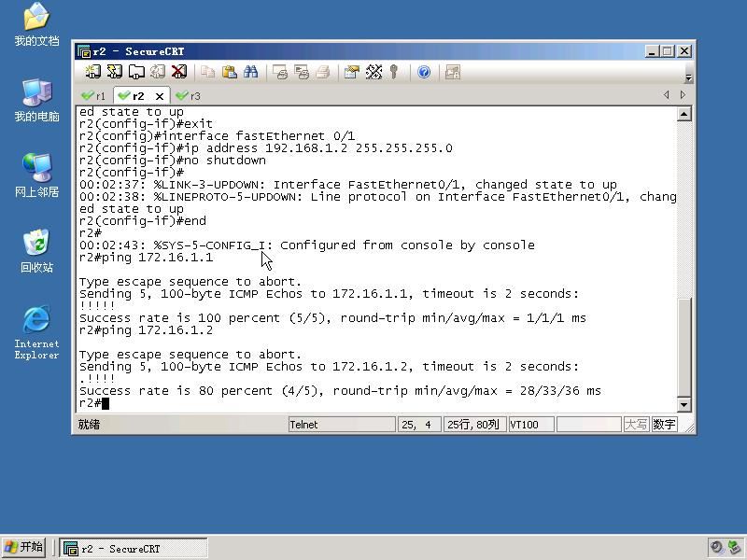Click the second icon in the system tray
747x560 pixels.
click(x=734, y=547)
